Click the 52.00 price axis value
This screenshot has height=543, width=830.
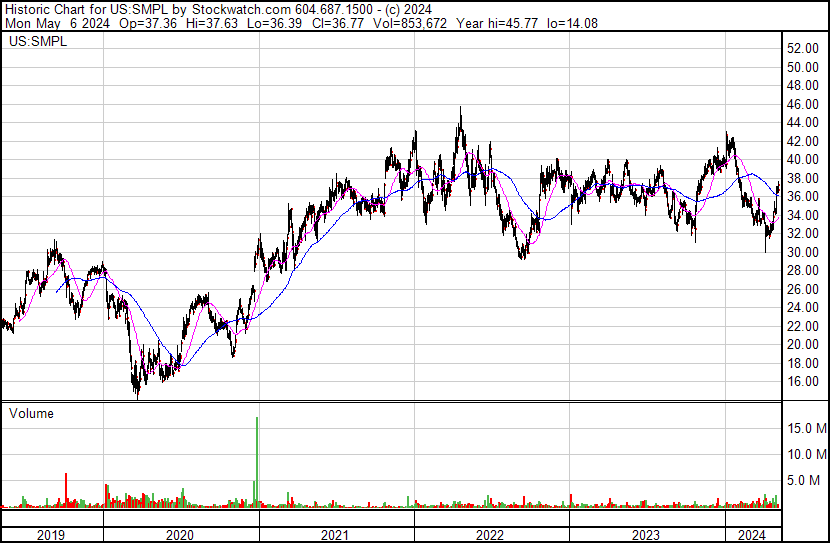click(803, 49)
